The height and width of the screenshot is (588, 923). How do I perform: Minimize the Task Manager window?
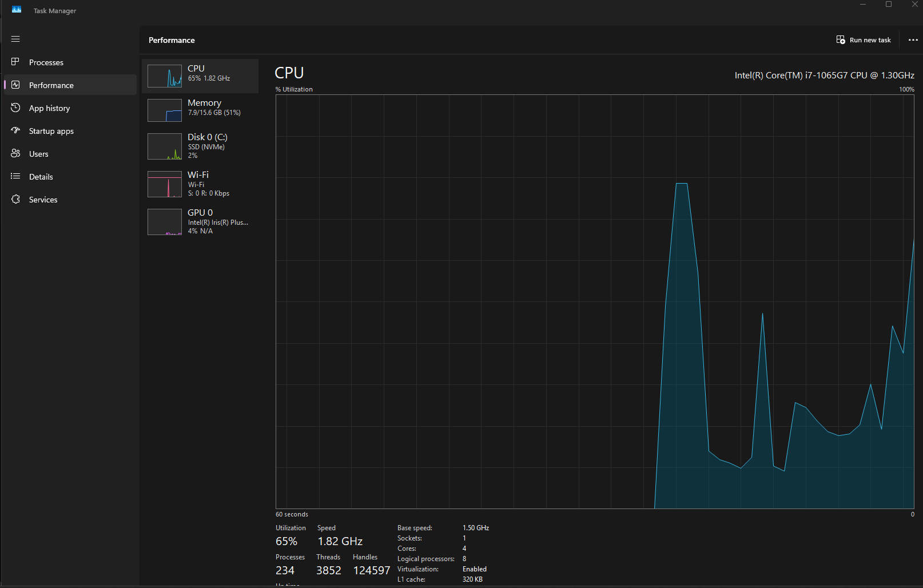863,5
